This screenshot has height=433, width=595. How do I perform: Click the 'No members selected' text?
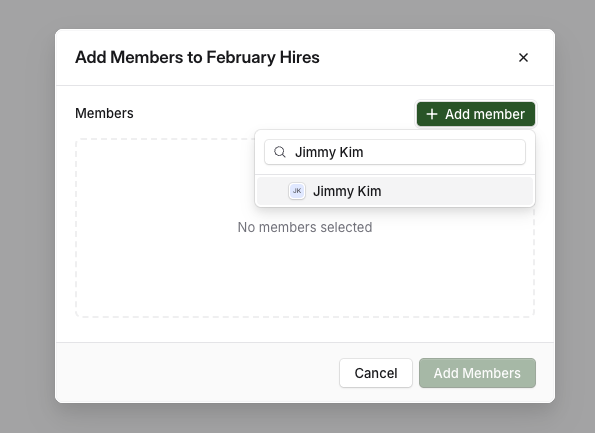(305, 227)
